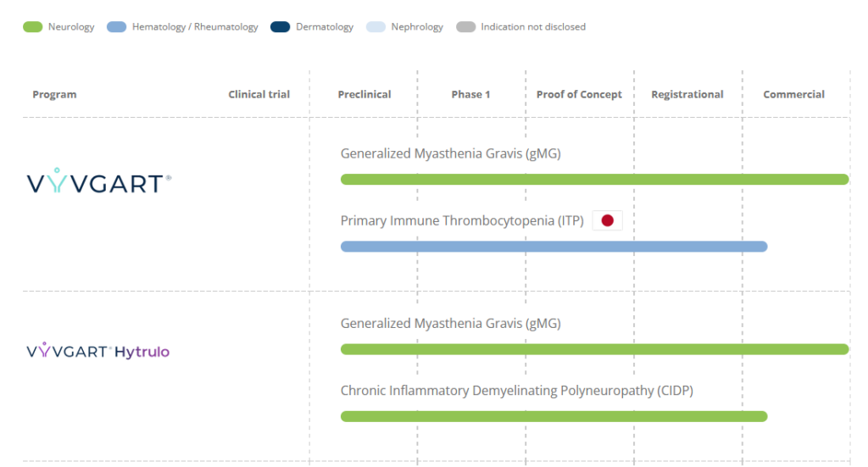Click the Clinical trial column header
Screen dimensions: 868x467
tap(259, 95)
